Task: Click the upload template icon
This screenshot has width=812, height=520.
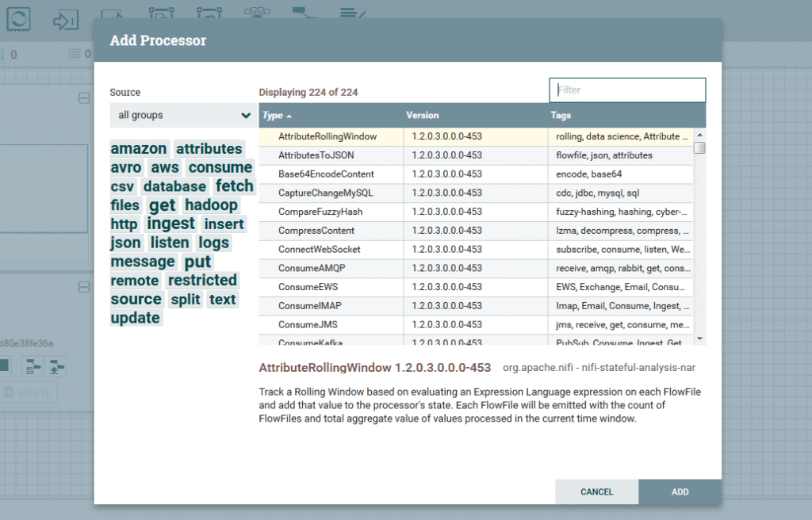Action: point(56,366)
